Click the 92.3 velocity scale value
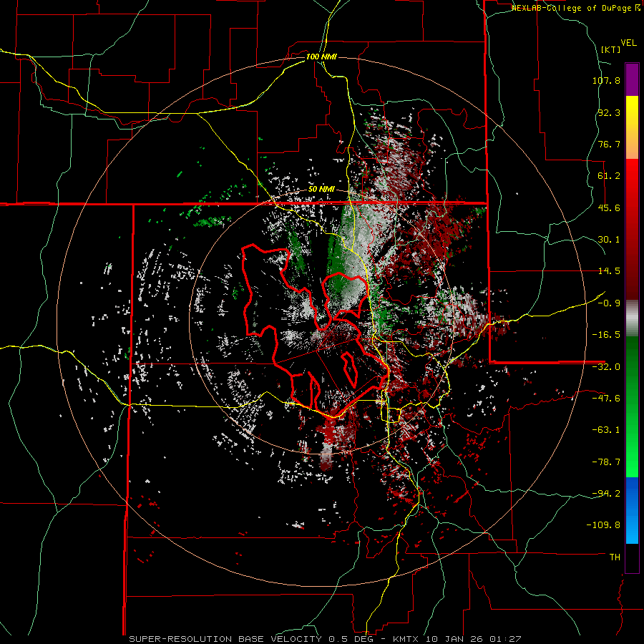 pos(609,112)
